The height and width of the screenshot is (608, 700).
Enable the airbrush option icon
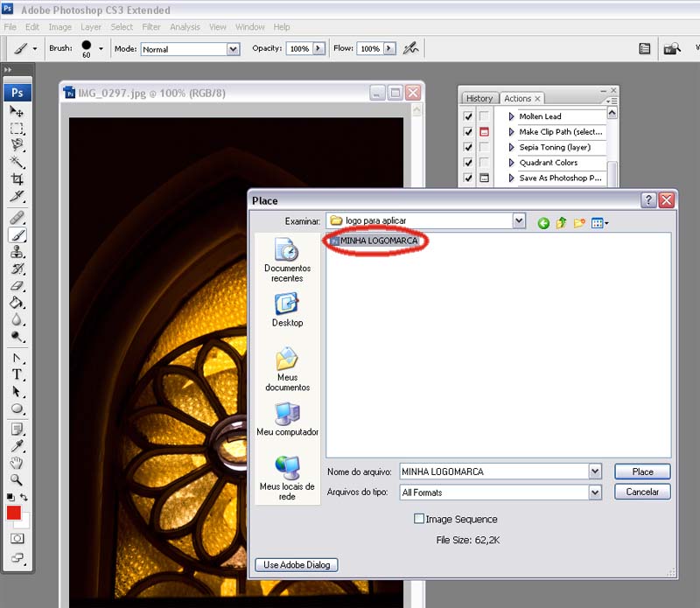(409, 49)
